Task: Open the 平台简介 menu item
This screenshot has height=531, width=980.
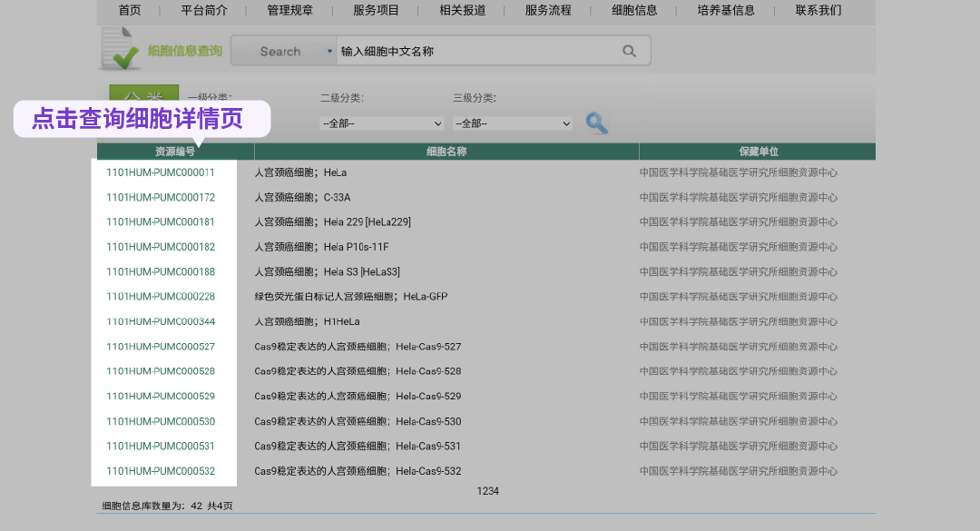Action: [204, 10]
